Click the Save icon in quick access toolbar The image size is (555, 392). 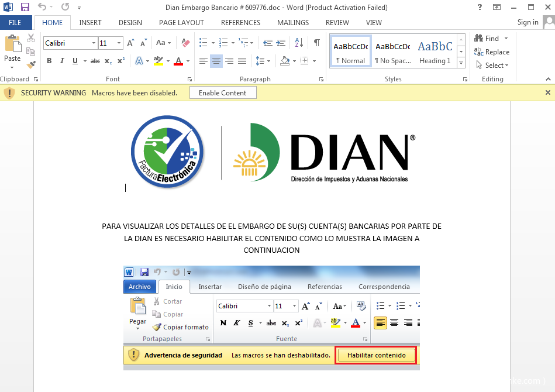tap(25, 7)
